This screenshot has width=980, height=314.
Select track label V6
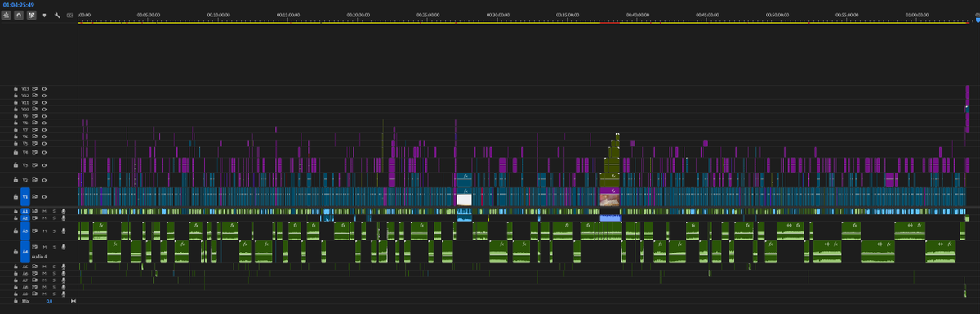tap(25, 137)
